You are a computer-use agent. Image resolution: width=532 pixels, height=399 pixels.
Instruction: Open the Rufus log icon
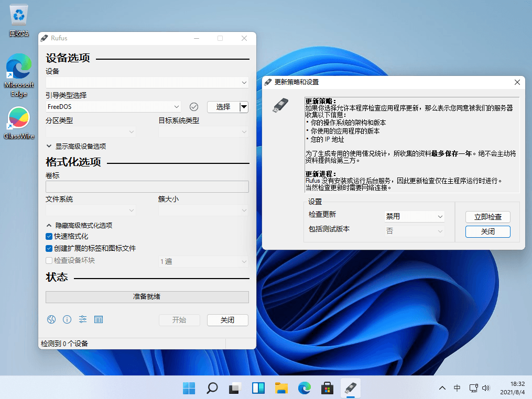(99, 319)
